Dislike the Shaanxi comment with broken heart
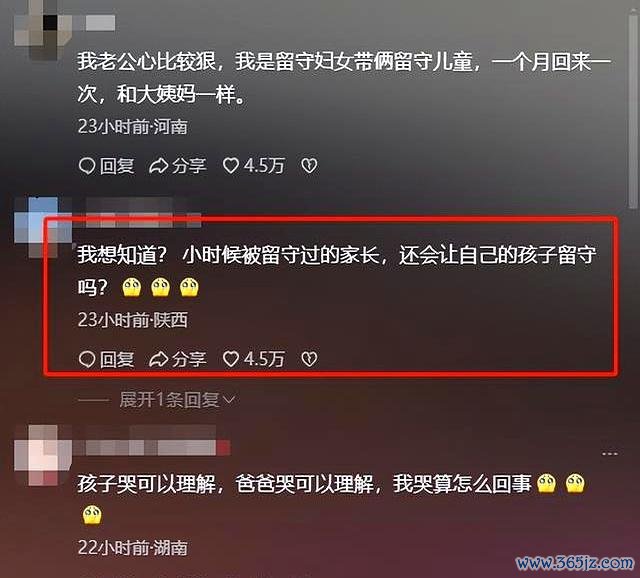640x578 pixels. [309, 359]
